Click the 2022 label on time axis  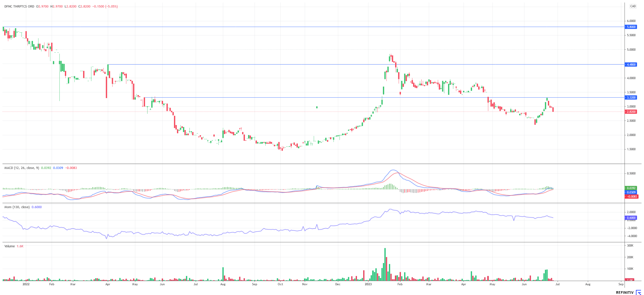click(x=26, y=284)
